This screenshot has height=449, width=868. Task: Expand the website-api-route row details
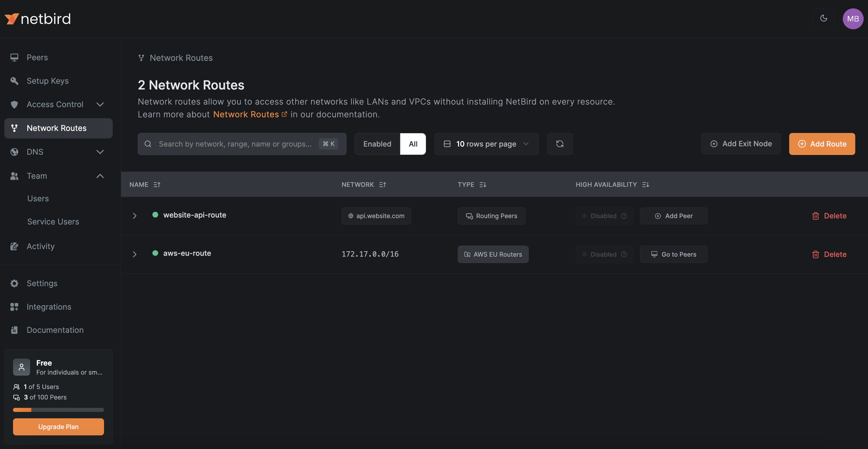[x=135, y=216]
